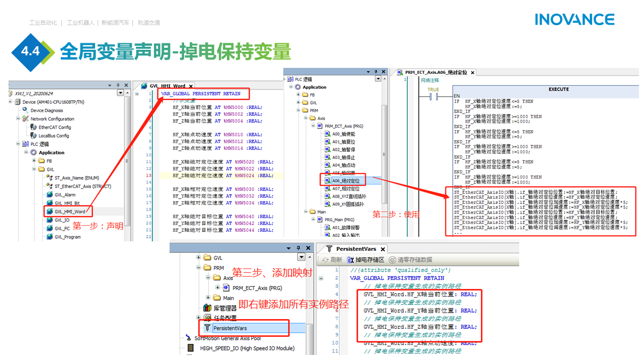The image size is (644, 362).
Task: Collapse the GVL folder in left tree
Action: click(x=34, y=169)
